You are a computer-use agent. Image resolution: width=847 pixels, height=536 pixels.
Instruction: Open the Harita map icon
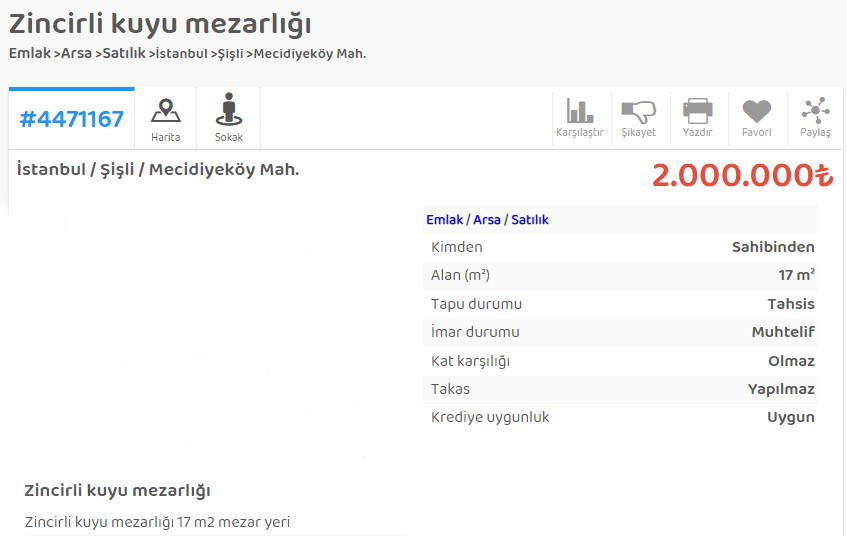pos(166,119)
